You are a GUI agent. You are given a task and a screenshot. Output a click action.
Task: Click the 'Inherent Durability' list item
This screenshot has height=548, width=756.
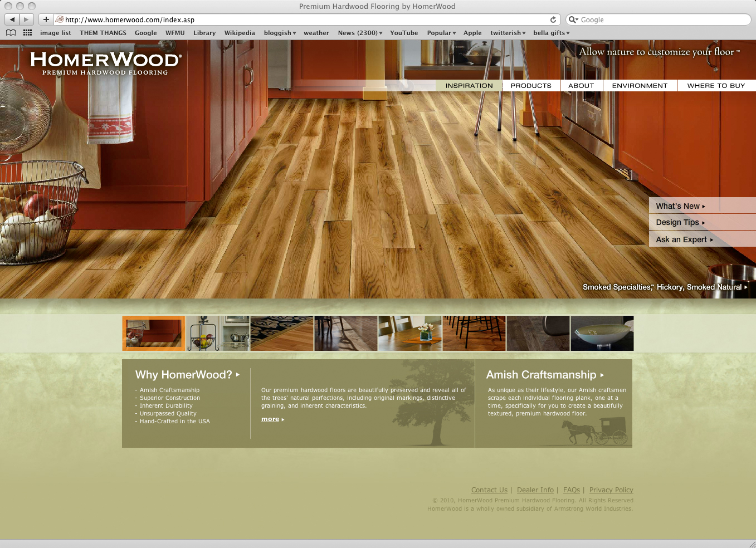(x=166, y=406)
